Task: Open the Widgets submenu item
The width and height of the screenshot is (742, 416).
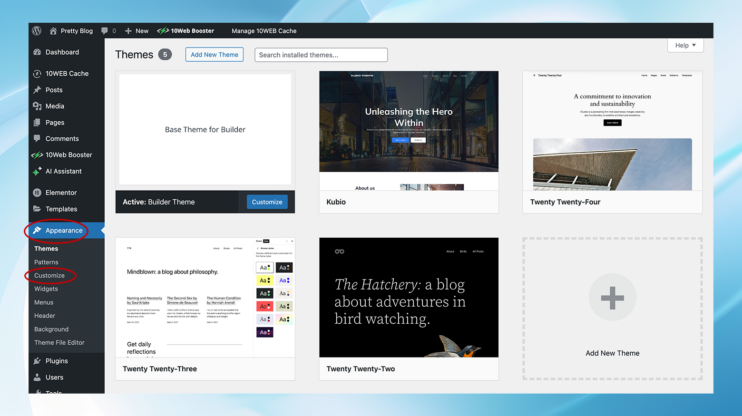Action: click(x=46, y=289)
